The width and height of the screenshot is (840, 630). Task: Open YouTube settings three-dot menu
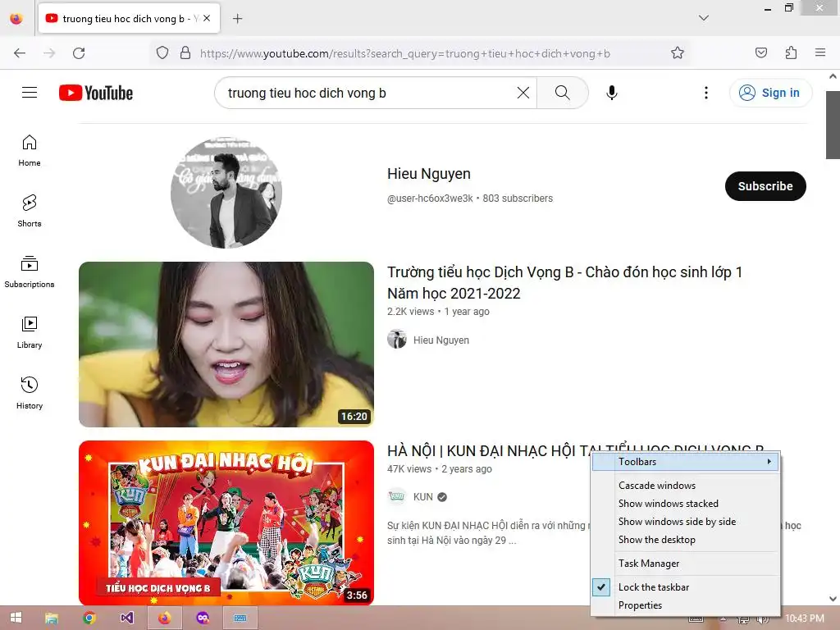point(706,93)
